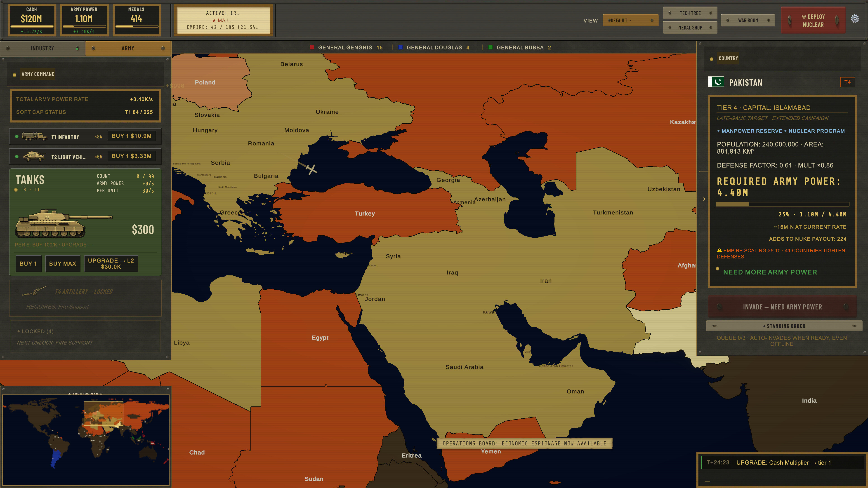The width and height of the screenshot is (868, 488).
Task: Click the T2 Light Vehicle icon
Action: tap(34, 156)
